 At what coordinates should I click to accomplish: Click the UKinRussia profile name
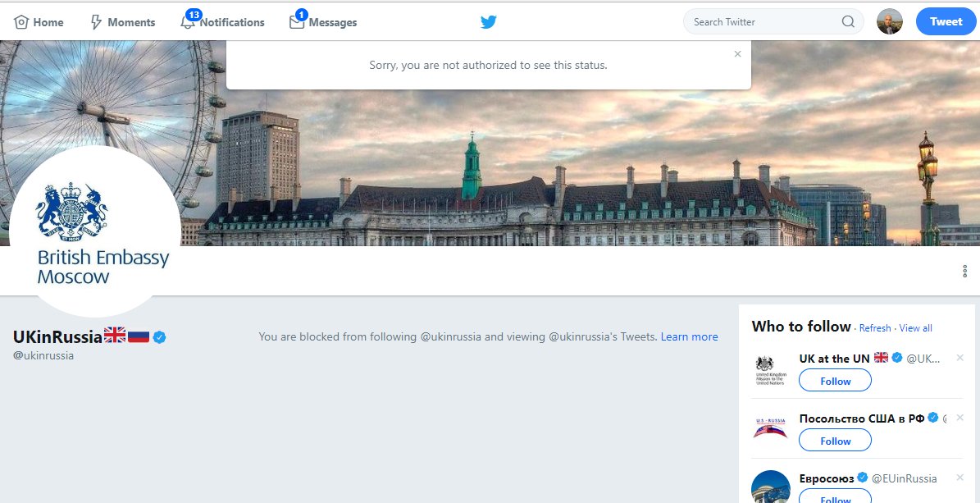[57, 336]
